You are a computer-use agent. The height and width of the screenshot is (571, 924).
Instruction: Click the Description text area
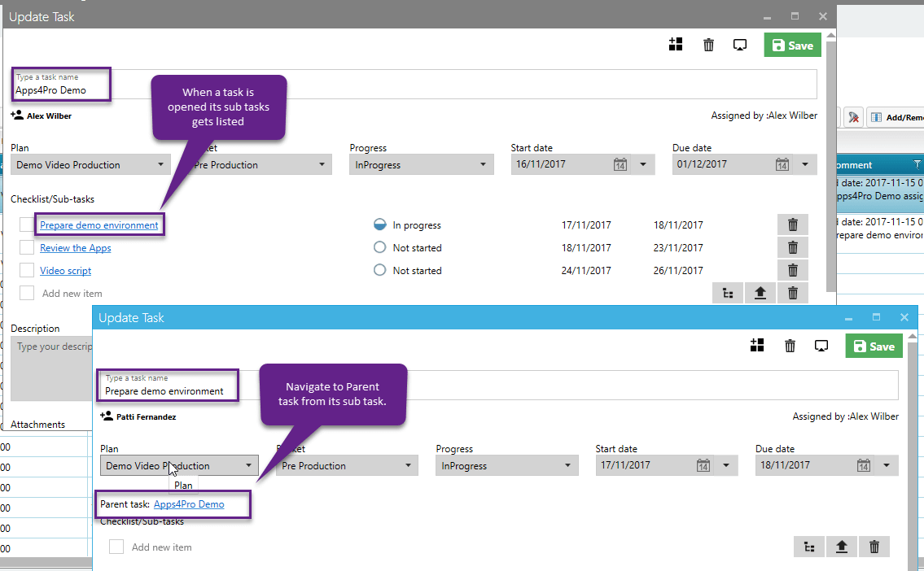tap(52, 368)
